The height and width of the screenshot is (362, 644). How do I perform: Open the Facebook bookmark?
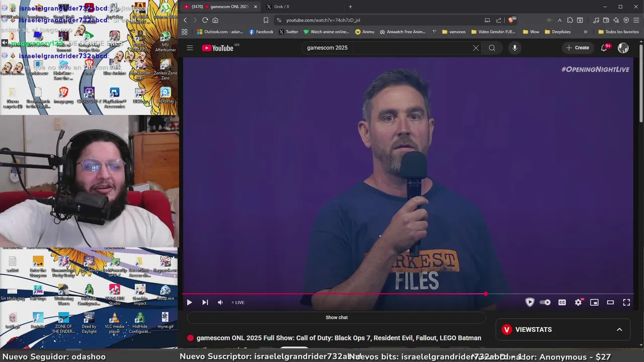[x=261, y=32]
